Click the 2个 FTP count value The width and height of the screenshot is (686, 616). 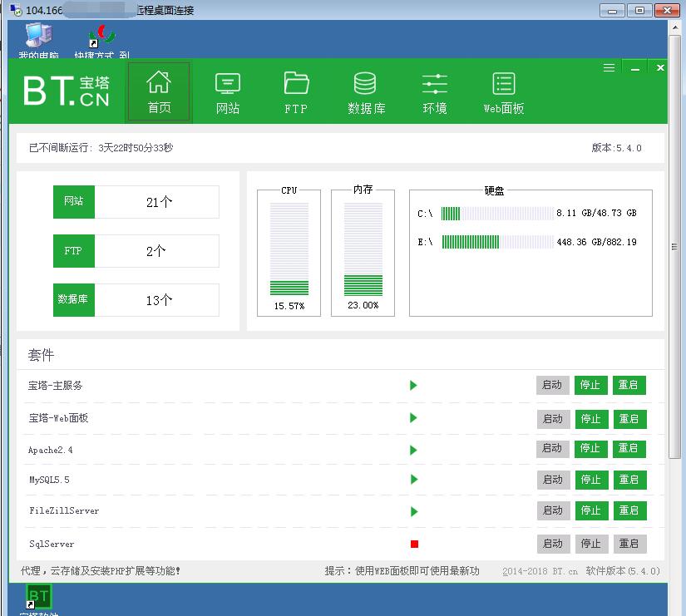[155, 251]
